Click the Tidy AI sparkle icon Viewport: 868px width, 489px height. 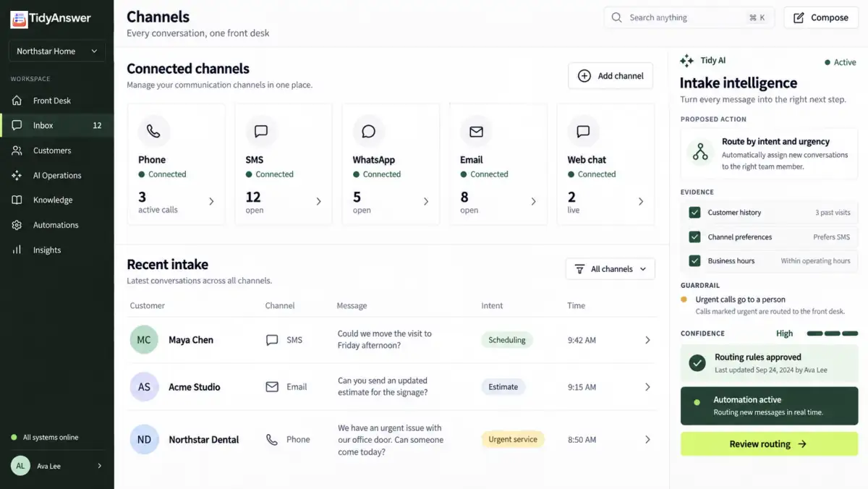687,61
